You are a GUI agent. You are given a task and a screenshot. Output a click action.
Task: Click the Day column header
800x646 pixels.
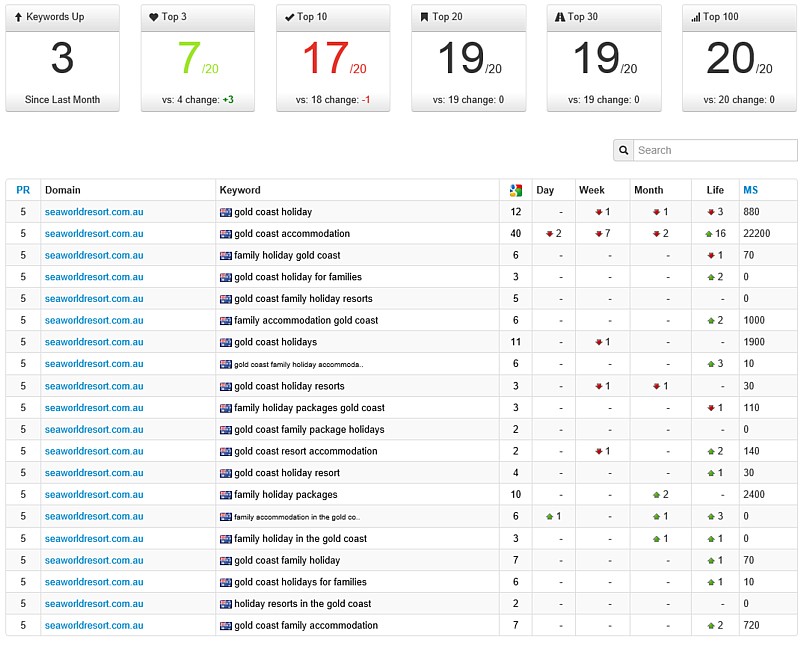545,190
